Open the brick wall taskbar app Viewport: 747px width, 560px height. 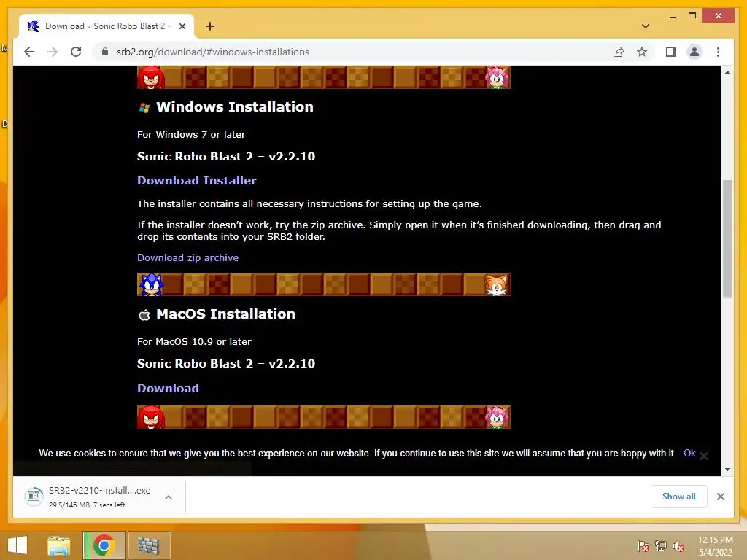click(x=148, y=545)
